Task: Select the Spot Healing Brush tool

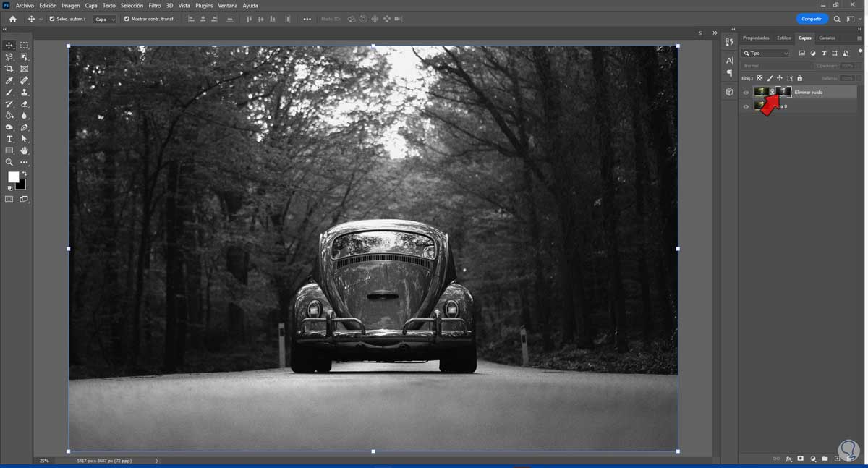Action: 24,80
